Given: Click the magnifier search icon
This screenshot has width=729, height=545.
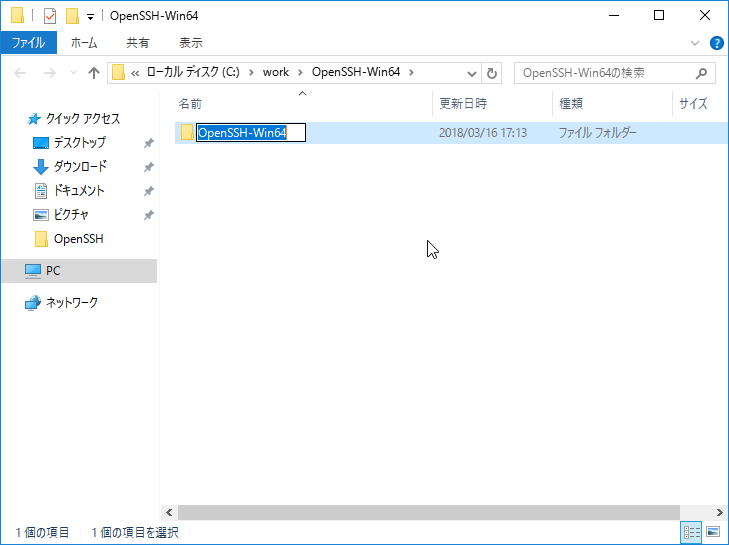Looking at the screenshot, I should [702, 73].
